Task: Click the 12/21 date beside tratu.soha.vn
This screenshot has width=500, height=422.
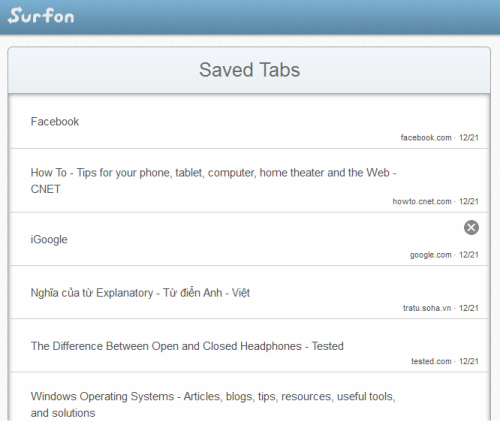Action: [469, 308]
